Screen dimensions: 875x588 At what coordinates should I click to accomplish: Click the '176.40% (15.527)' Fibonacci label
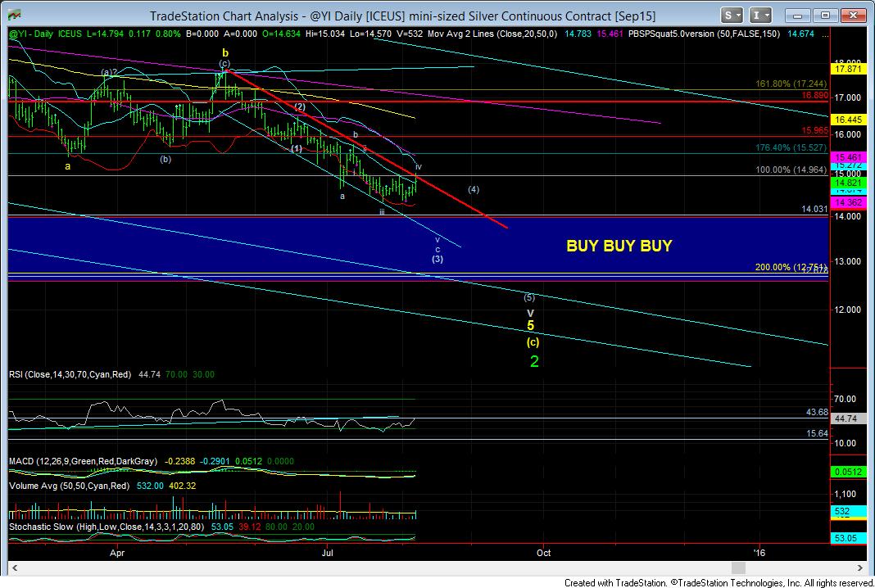[x=791, y=148]
